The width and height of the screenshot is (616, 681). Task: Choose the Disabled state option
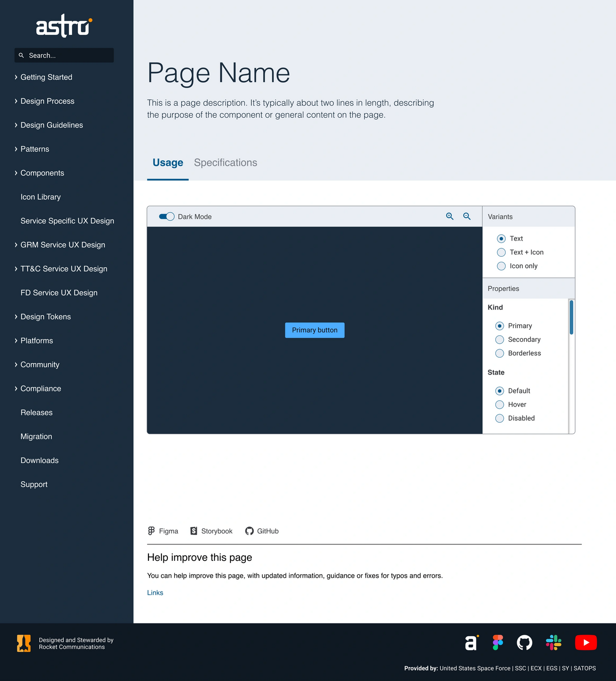pyautogui.click(x=500, y=418)
